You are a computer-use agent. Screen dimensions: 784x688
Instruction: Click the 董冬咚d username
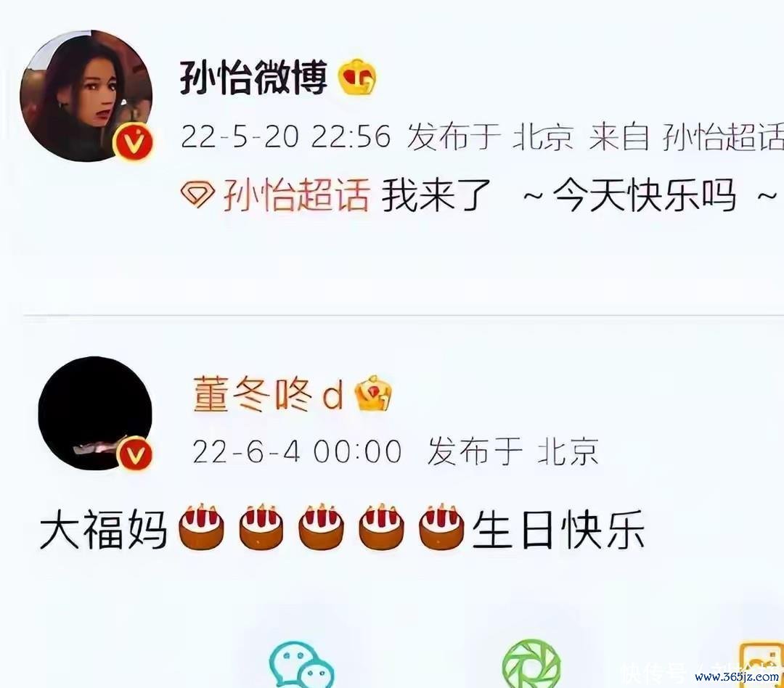click(269, 395)
